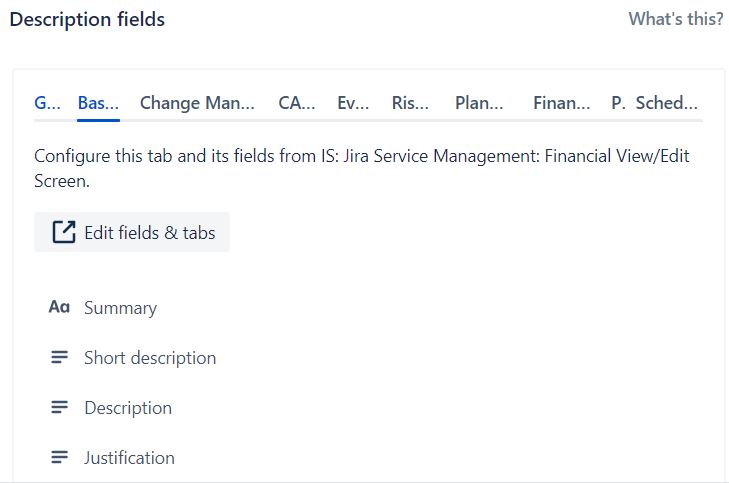
Task: Switch to the CA... tab
Action: pos(297,103)
